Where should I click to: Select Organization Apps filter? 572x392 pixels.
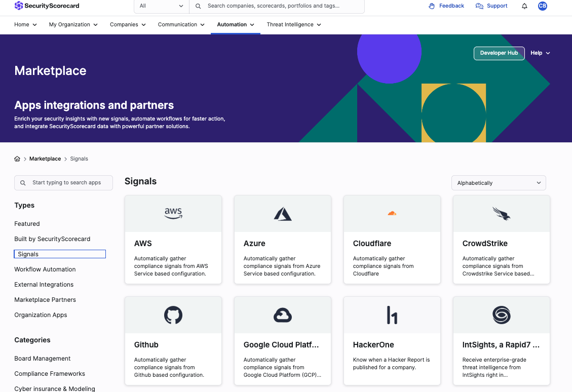[41, 315]
